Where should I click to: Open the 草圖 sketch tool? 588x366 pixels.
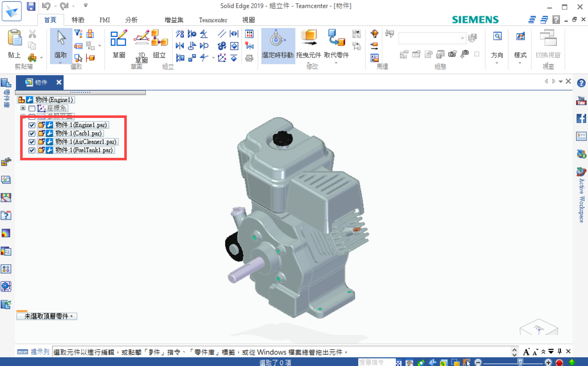[x=119, y=44]
